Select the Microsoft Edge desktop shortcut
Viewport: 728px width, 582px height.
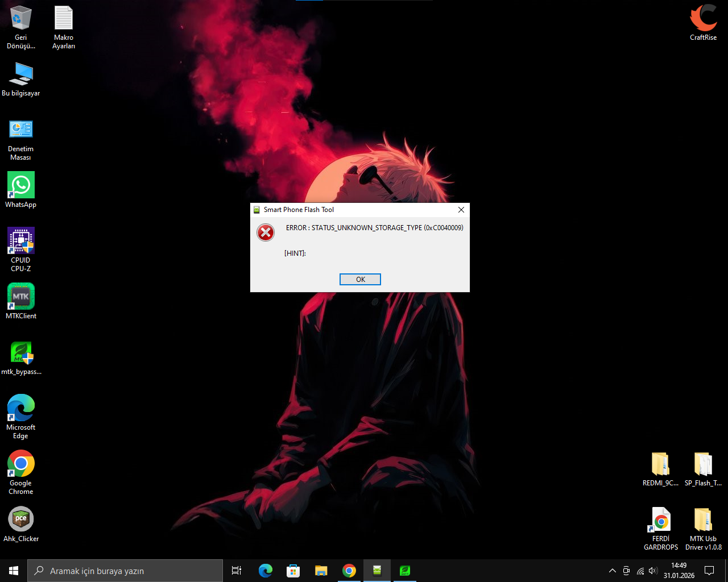point(21,417)
